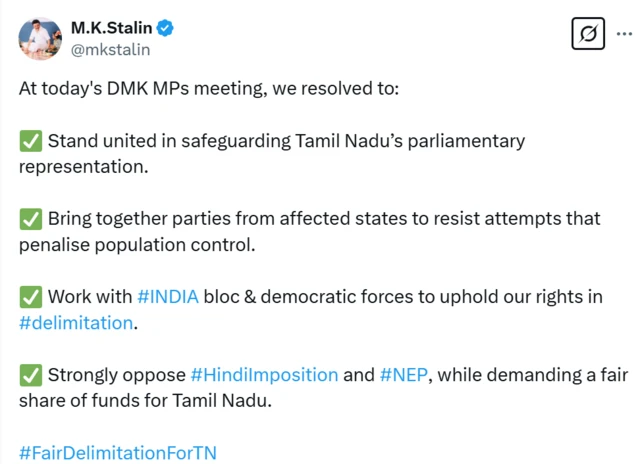640x464 pixels.
Task: Open the #INDIA hashtag
Action: tap(168, 297)
